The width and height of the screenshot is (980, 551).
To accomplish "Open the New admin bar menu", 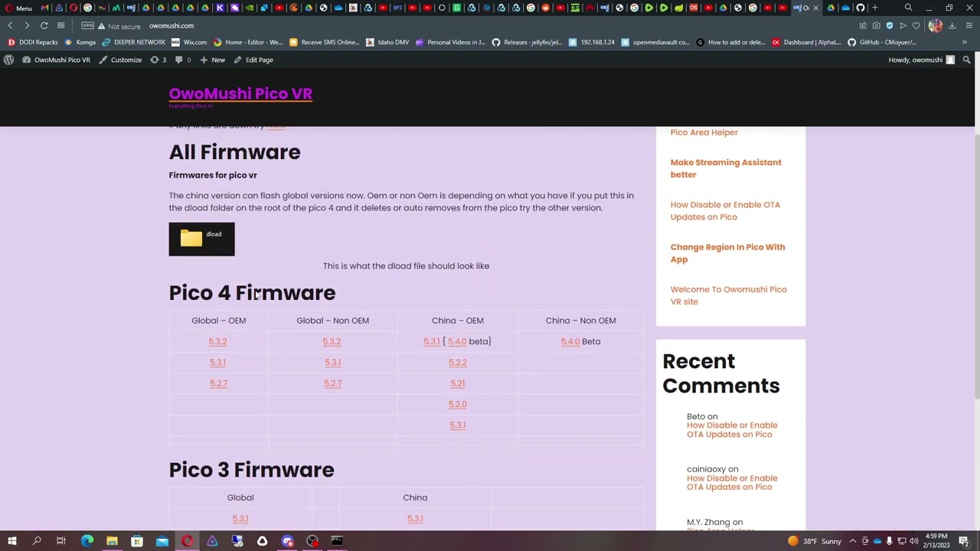I will coord(212,60).
